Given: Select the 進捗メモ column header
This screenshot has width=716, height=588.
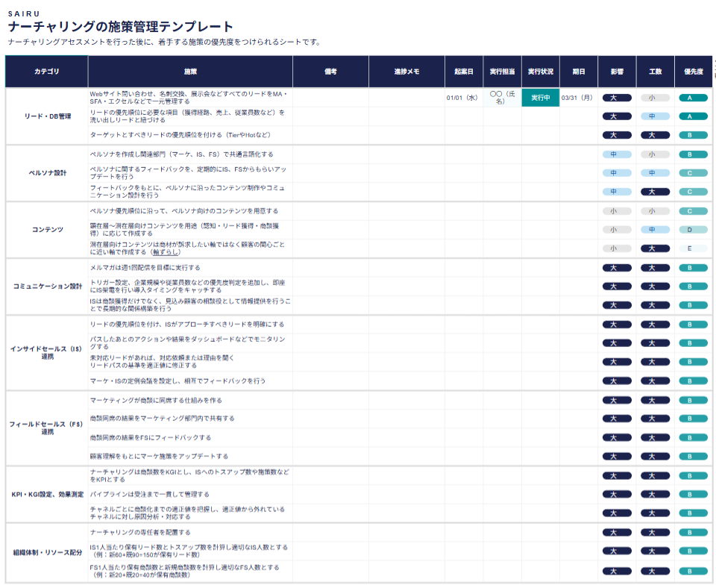Looking at the screenshot, I should [406, 72].
